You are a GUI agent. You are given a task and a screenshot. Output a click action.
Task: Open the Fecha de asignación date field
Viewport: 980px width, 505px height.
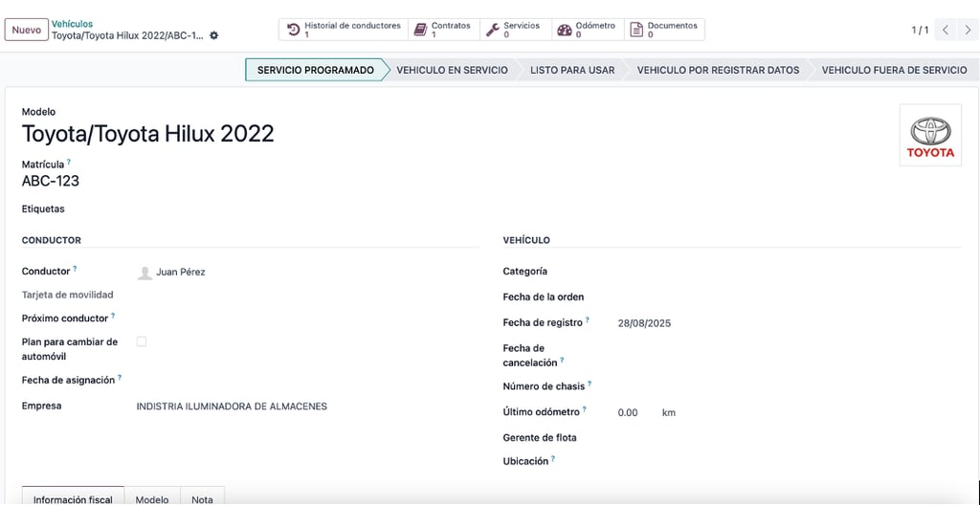pos(308,380)
